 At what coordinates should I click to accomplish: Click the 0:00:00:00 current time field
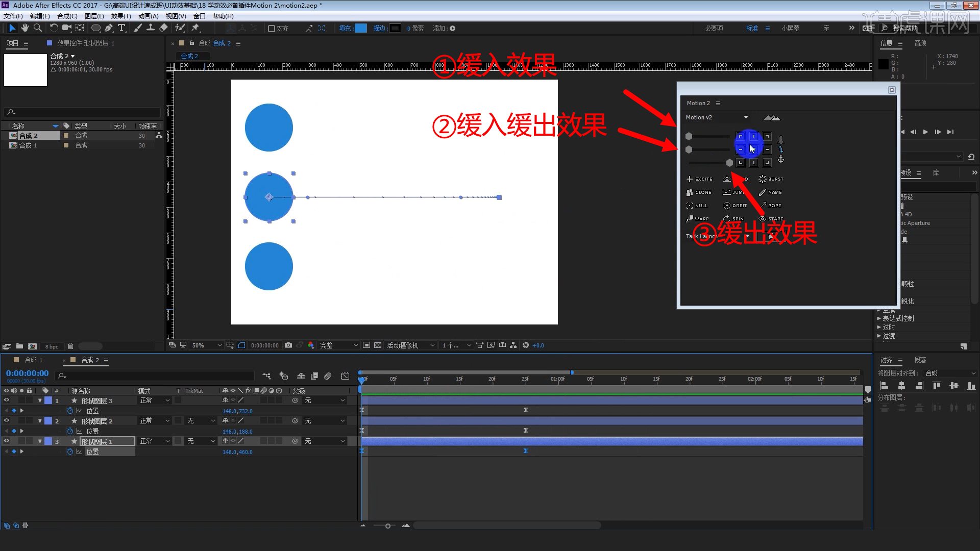27,373
